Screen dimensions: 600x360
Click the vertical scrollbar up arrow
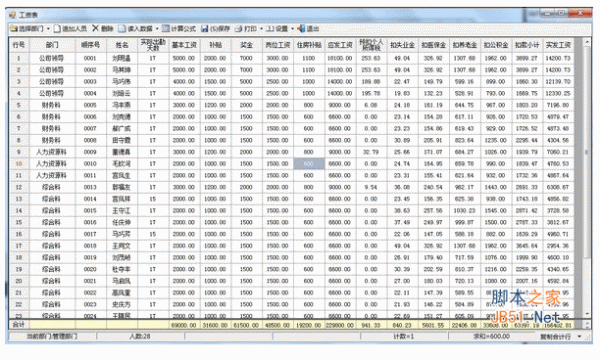(x=587, y=41)
